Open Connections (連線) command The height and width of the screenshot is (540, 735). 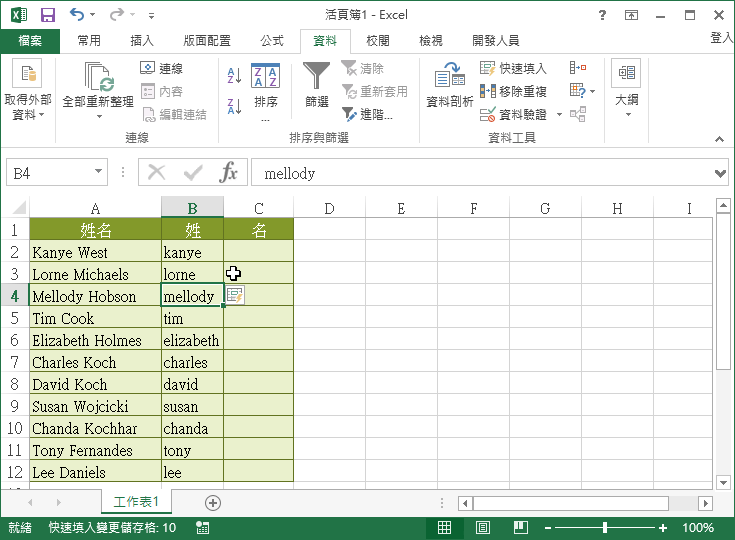coord(162,68)
